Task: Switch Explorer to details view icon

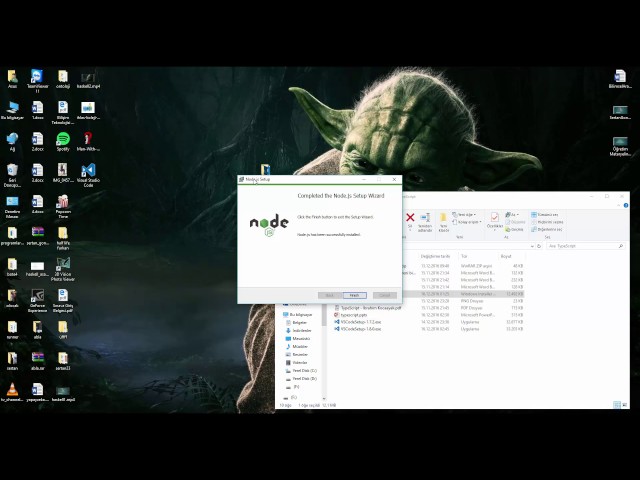Action: (617, 405)
